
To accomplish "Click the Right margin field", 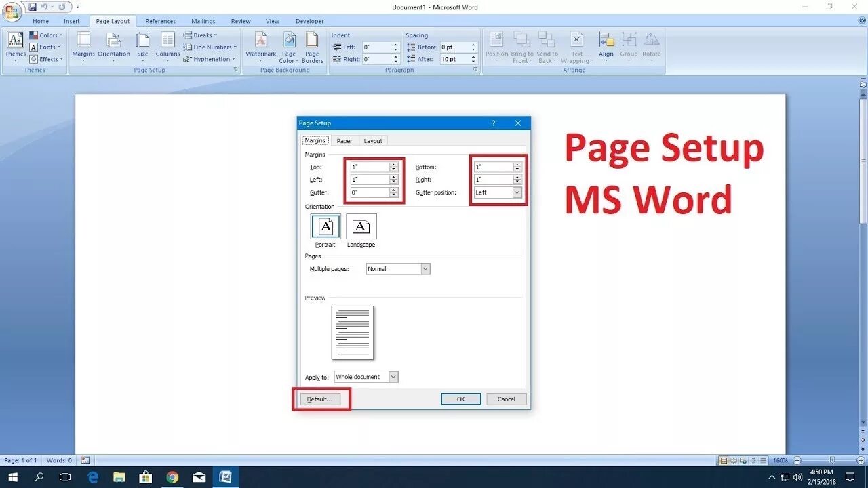I will tap(498, 180).
